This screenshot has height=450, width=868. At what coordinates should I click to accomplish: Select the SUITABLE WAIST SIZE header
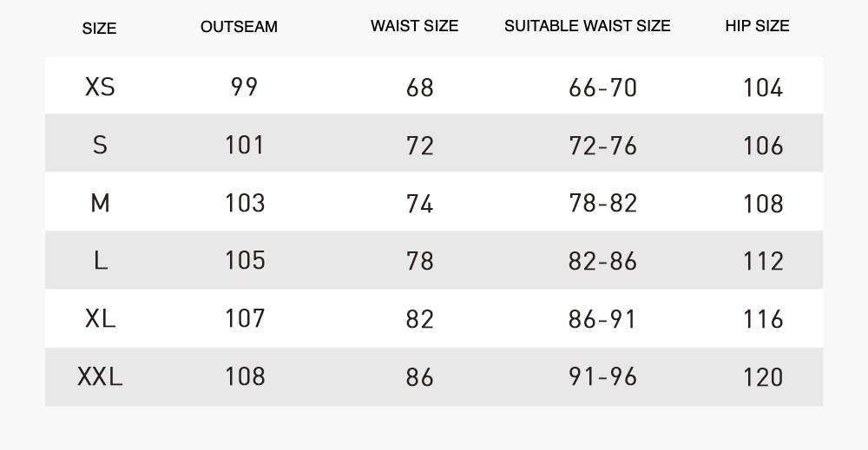click(x=587, y=26)
